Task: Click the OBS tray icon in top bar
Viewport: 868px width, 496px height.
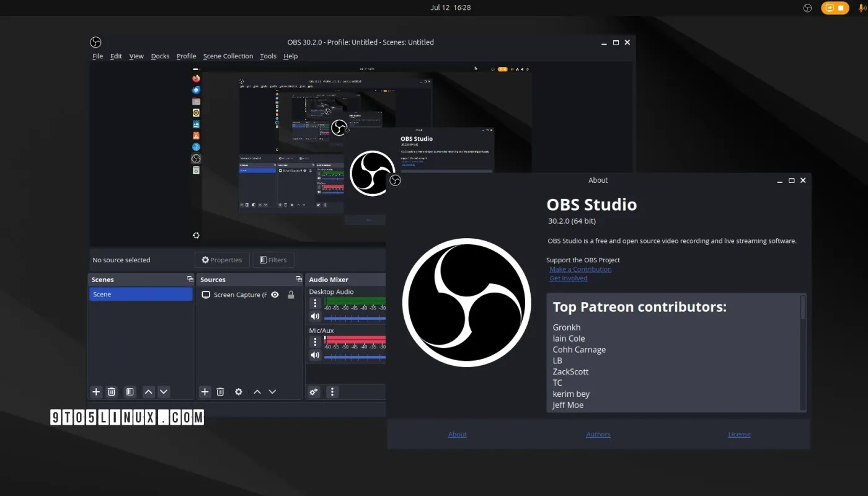Action: coord(807,8)
